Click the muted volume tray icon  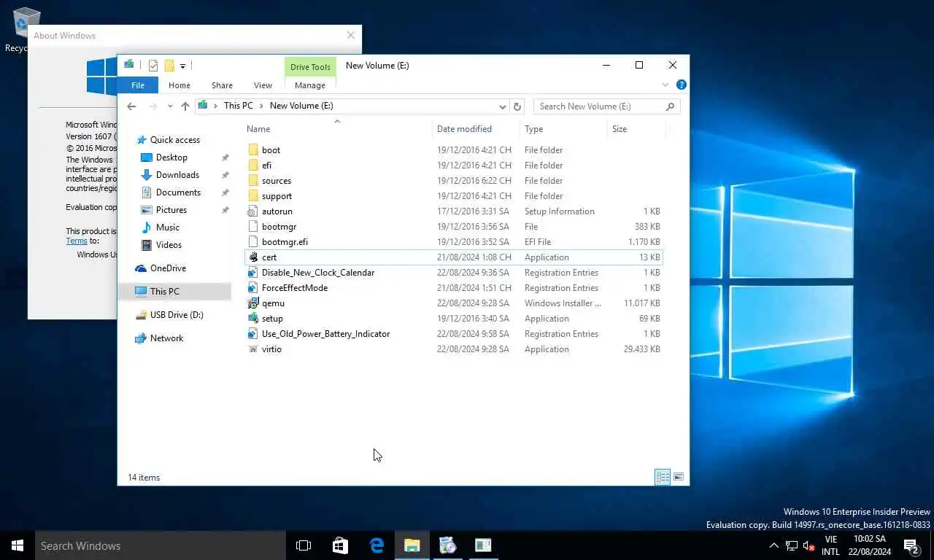click(808, 545)
